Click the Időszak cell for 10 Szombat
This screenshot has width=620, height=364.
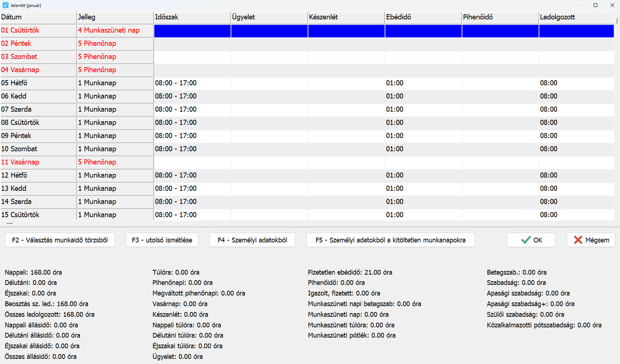[192, 149]
